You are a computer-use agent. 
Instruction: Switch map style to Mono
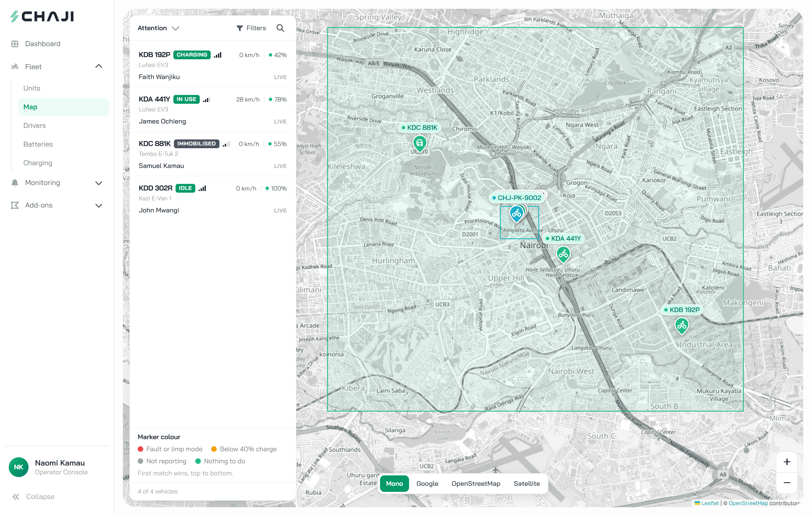(x=394, y=484)
